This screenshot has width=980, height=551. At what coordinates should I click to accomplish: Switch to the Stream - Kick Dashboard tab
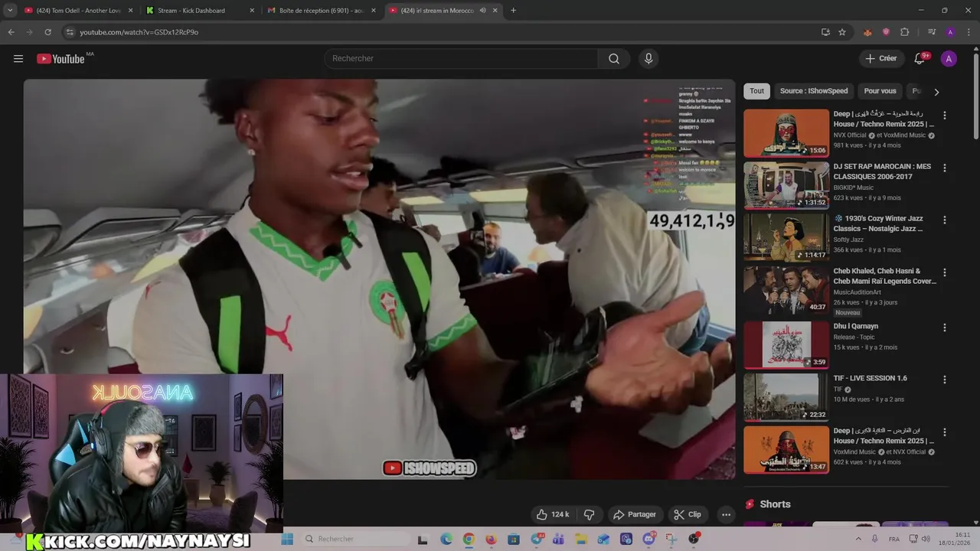tap(201, 11)
